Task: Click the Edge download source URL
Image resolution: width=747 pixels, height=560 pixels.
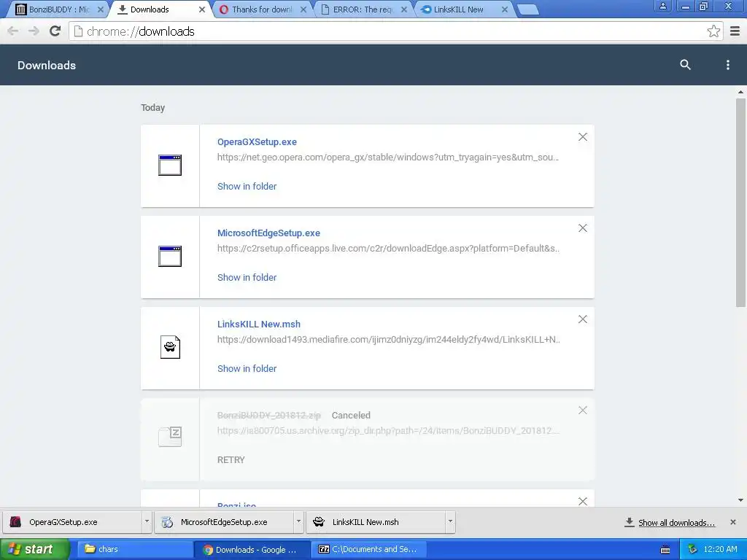Action: coord(388,248)
